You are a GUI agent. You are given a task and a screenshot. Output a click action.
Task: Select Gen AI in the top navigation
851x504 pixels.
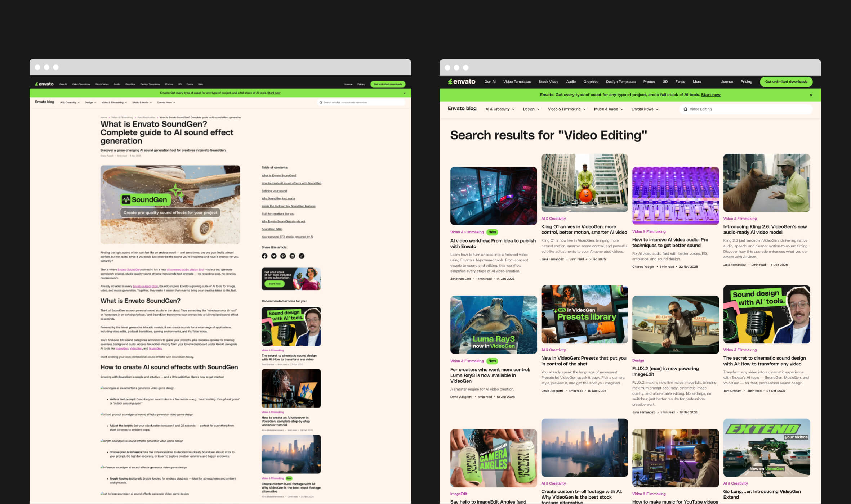point(490,82)
